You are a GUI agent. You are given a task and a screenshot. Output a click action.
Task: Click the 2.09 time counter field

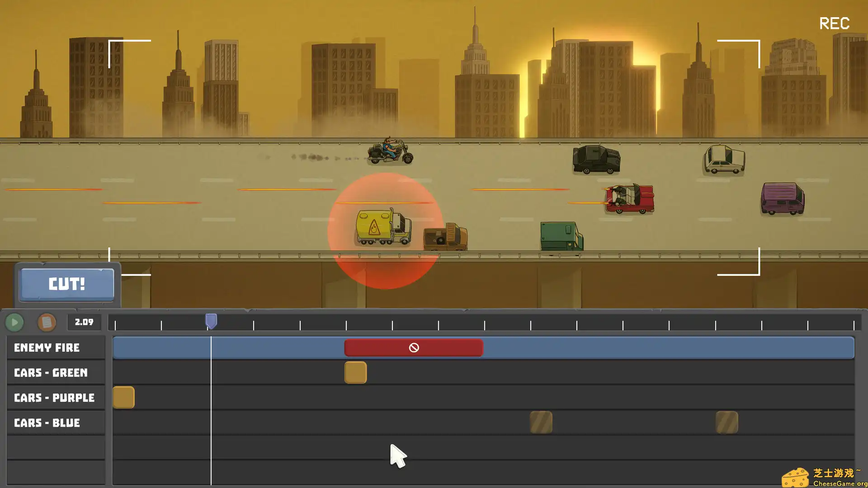point(84,322)
